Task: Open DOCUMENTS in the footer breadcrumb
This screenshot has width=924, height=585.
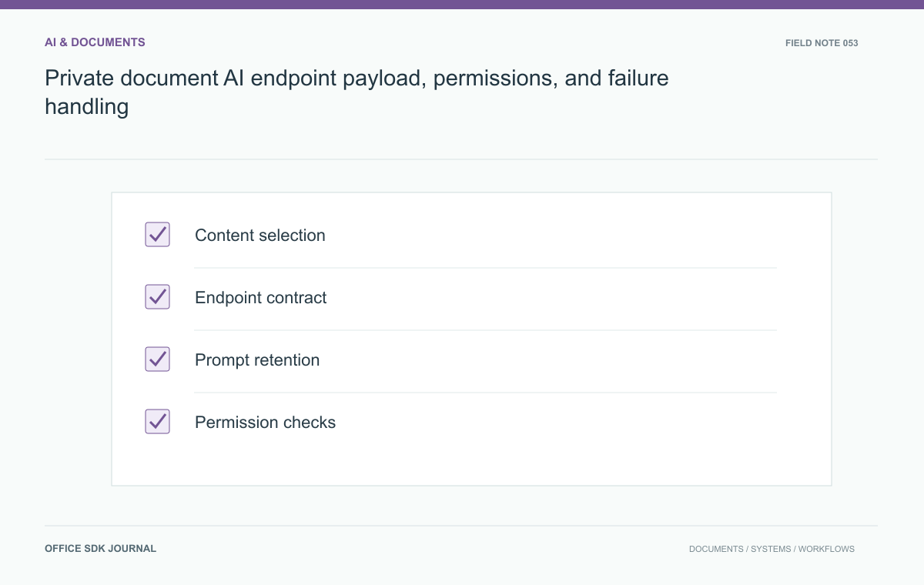Action: 716,550
